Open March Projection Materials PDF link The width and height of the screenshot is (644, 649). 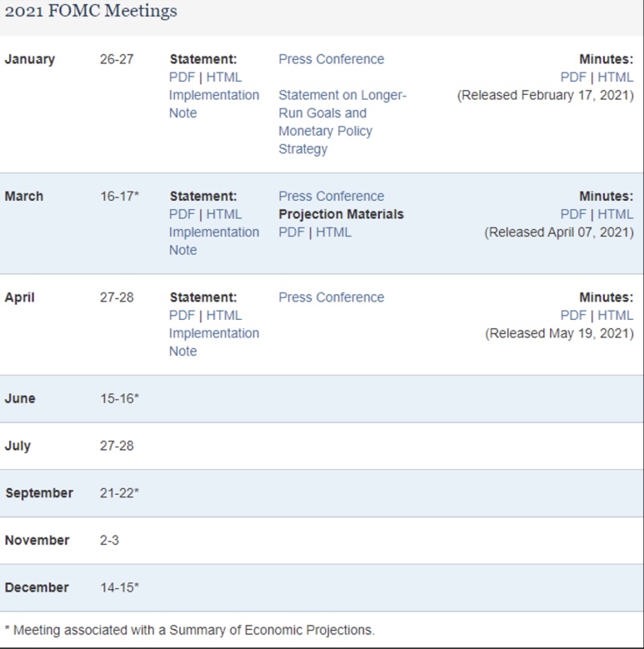pyautogui.click(x=292, y=232)
